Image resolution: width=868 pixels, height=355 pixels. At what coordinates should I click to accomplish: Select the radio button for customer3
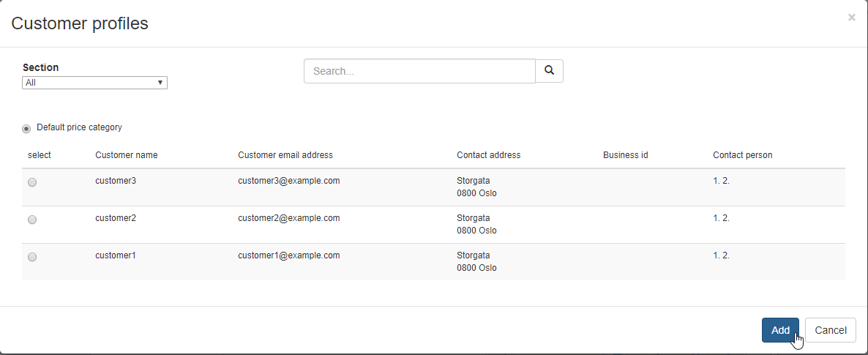[32, 183]
